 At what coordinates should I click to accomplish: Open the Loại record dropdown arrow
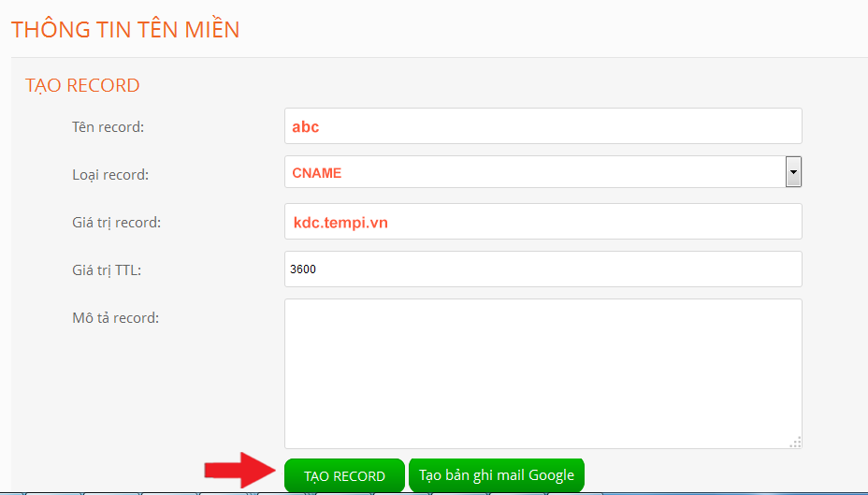pyautogui.click(x=793, y=172)
